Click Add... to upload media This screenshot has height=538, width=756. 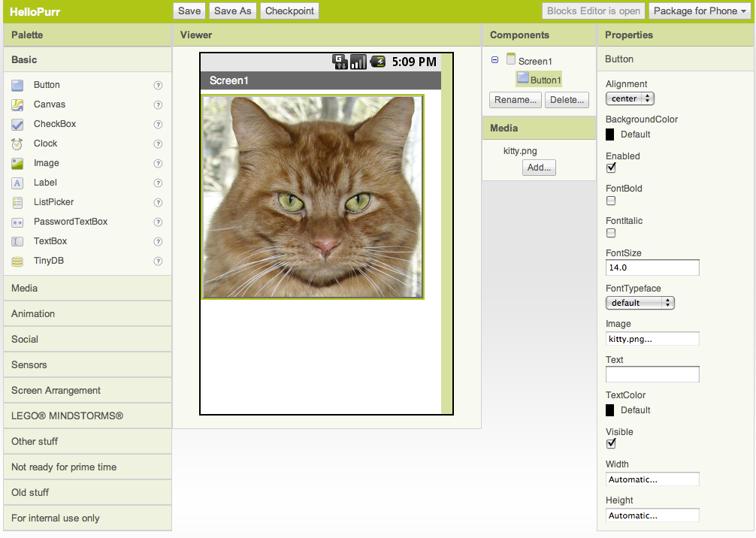[539, 168]
